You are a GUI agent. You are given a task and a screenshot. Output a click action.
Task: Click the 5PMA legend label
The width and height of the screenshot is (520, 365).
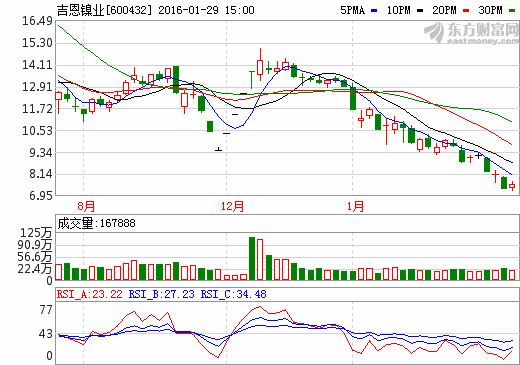coord(352,10)
